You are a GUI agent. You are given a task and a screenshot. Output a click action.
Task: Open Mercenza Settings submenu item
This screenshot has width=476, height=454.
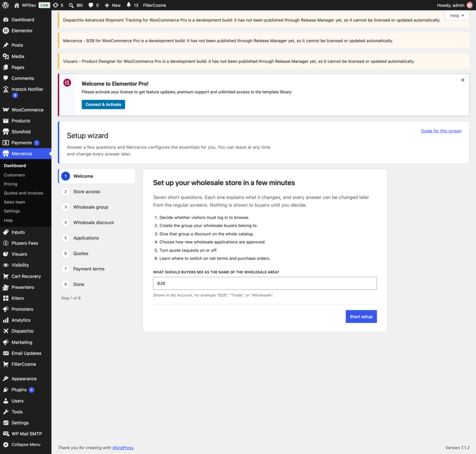click(x=12, y=211)
